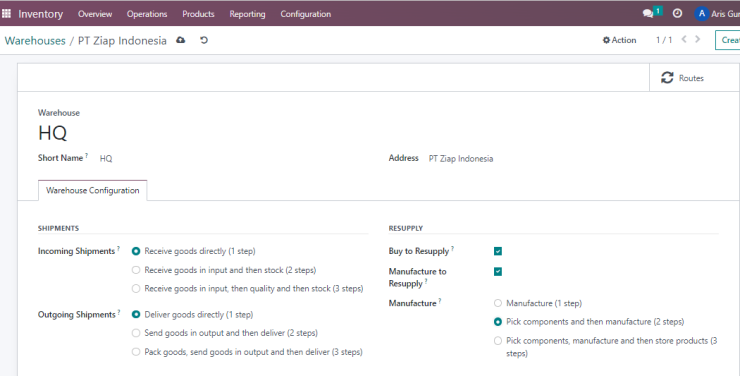
Task: Go to next record arrow
Action: [698, 40]
